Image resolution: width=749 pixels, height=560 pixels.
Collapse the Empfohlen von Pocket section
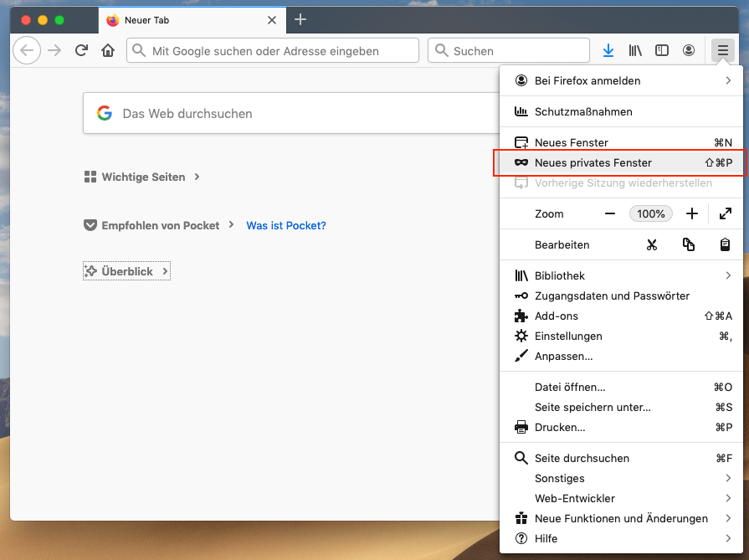(x=159, y=225)
